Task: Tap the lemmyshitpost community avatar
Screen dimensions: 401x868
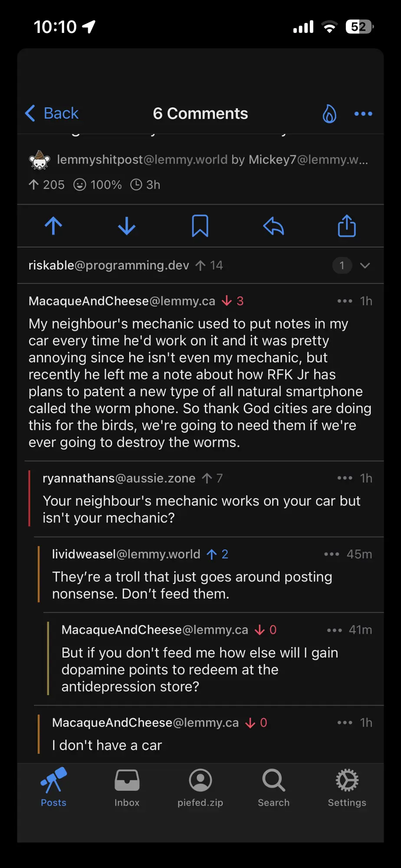Action: pos(39,160)
